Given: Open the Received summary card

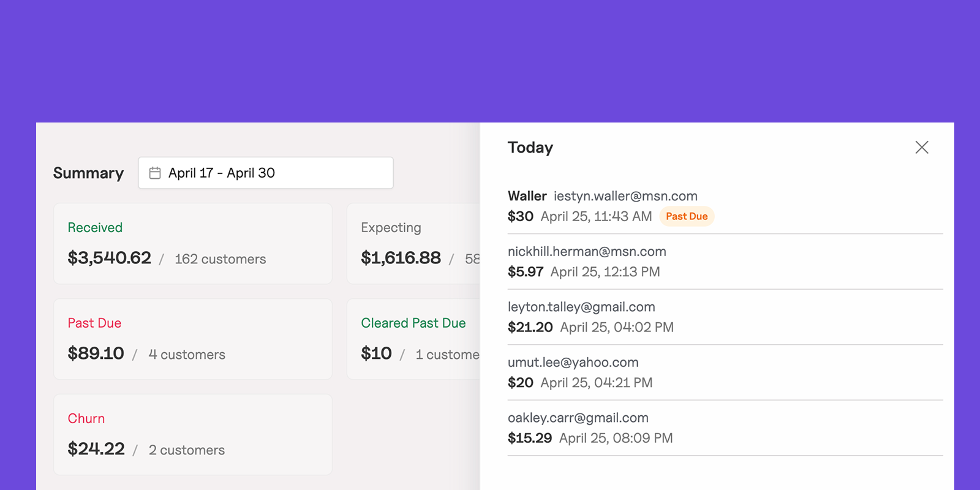Looking at the screenshot, I should tap(192, 243).
